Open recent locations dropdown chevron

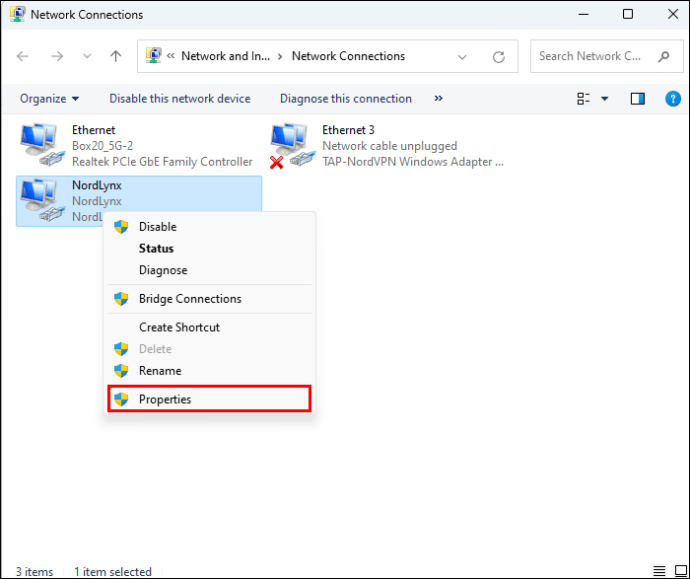[x=87, y=56]
